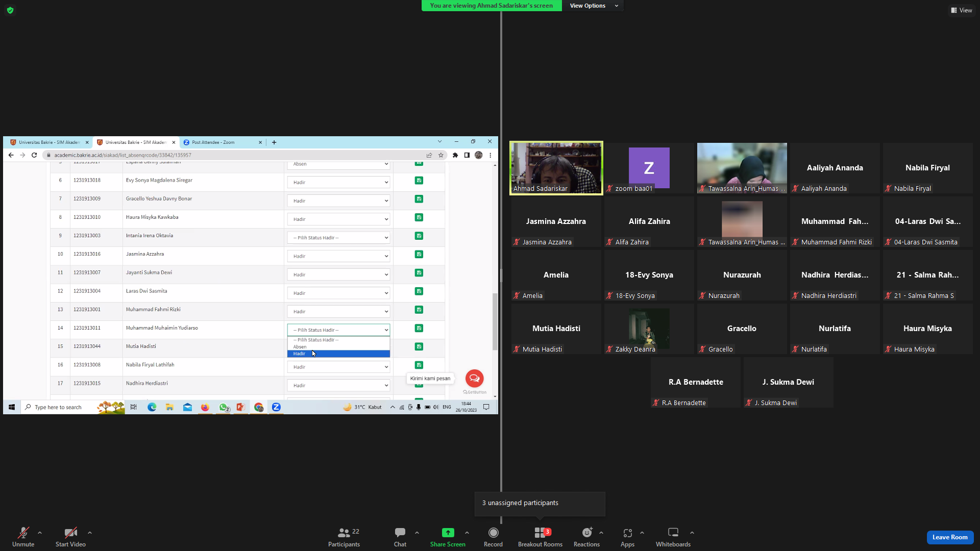The height and width of the screenshot is (551, 980).
Task: Click the green Share Screen button
Action: click(x=448, y=537)
